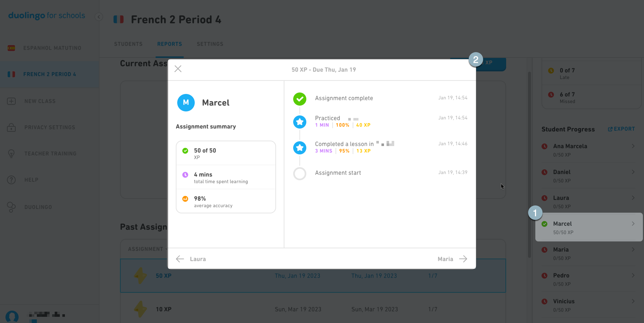Viewport: 644px width, 323px height.
Task: Select the New Class plus icon
Action: [x=11, y=101]
